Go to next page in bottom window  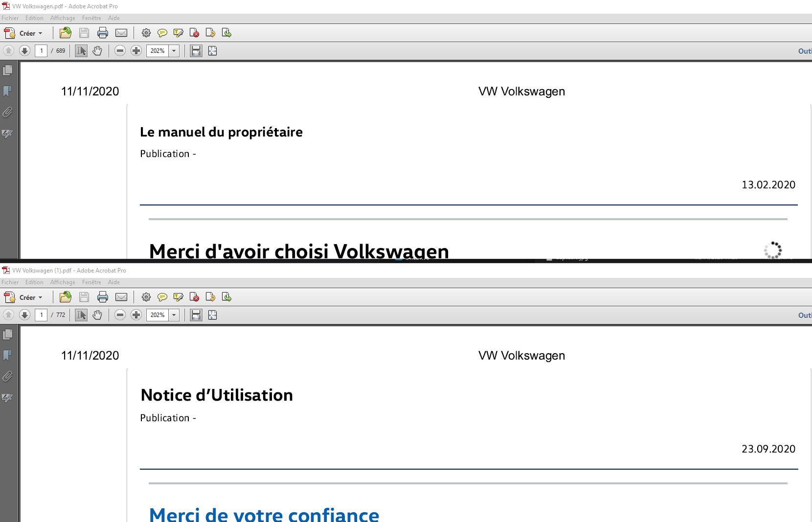tap(24, 315)
